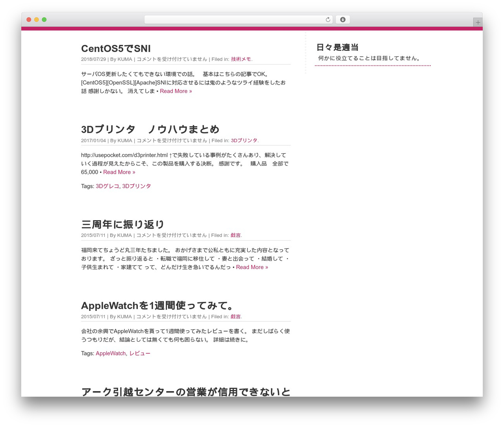Click the reload page icon
Screen dimensions: 504x427
tap(328, 20)
